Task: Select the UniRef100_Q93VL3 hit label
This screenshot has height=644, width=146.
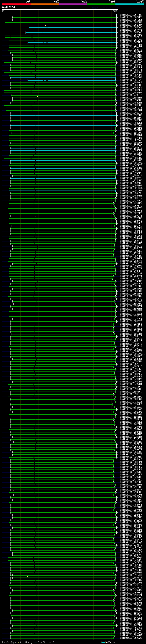Action: [x=131, y=223]
